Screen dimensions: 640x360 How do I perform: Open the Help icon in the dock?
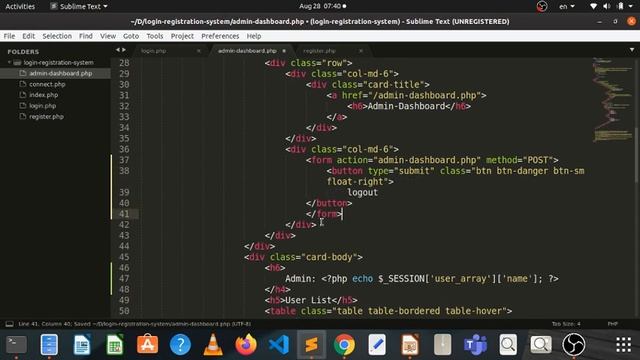(180, 345)
